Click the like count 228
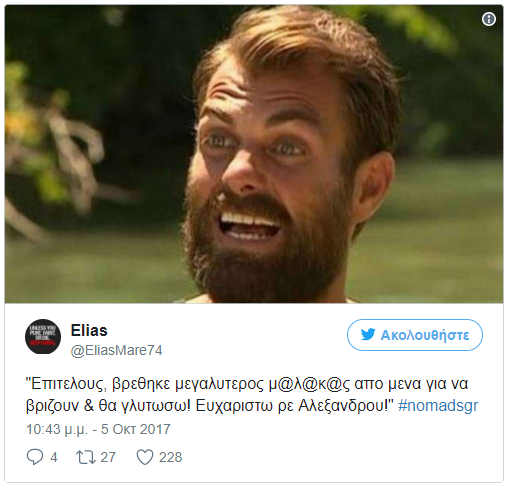 click(170, 457)
